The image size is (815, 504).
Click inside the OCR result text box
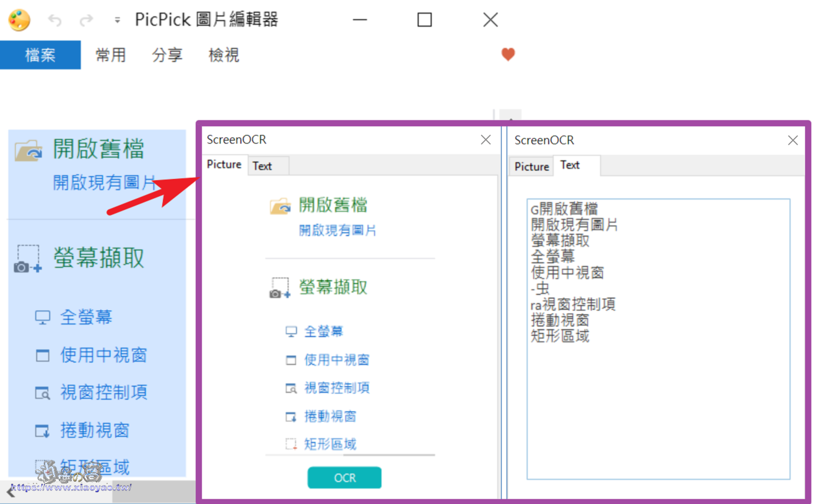(x=658, y=339)
